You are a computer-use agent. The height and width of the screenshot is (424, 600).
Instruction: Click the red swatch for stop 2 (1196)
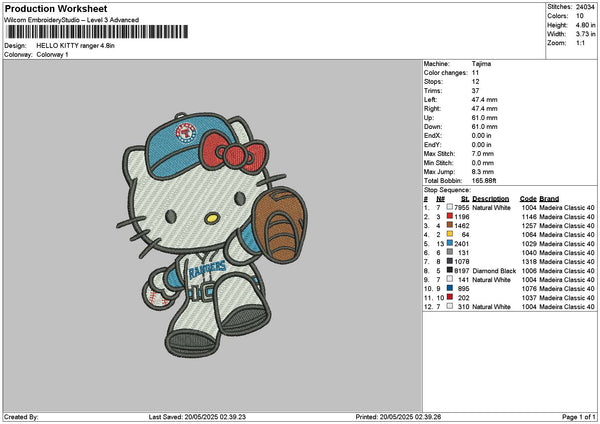(451, 217)
